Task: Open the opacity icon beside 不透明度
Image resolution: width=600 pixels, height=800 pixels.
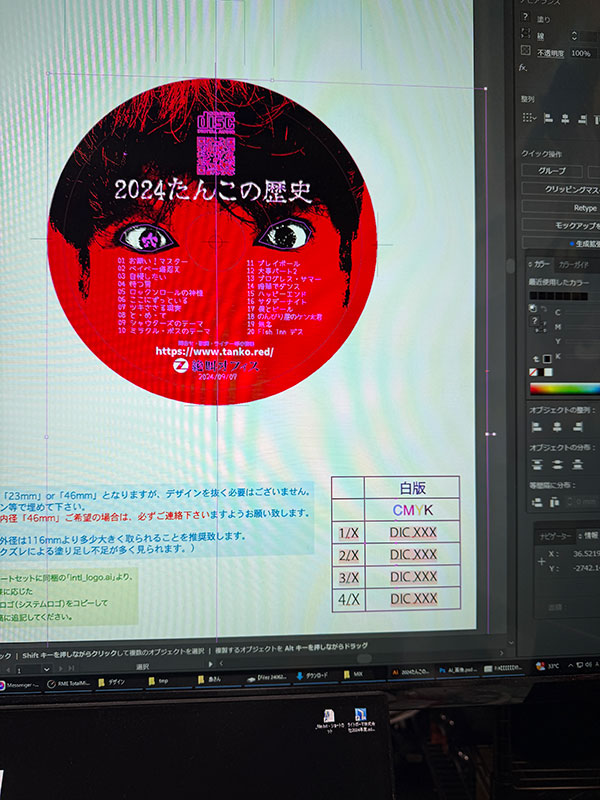Action: (526, 51)
